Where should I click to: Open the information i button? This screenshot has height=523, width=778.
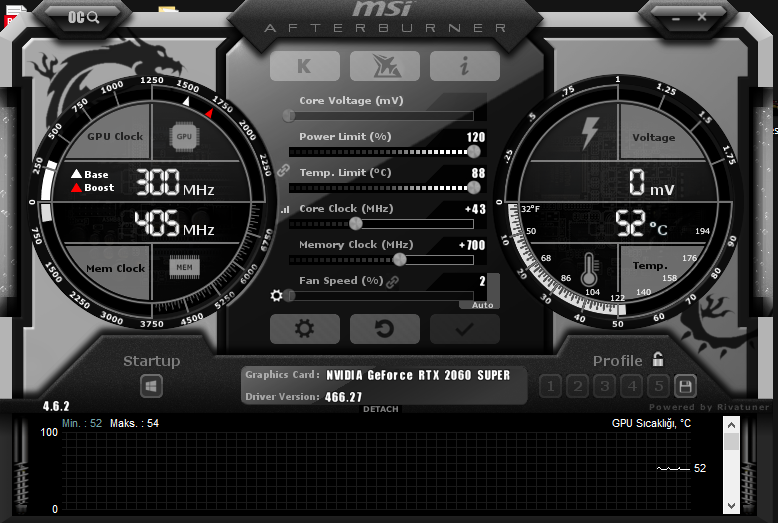pos(464,65)
